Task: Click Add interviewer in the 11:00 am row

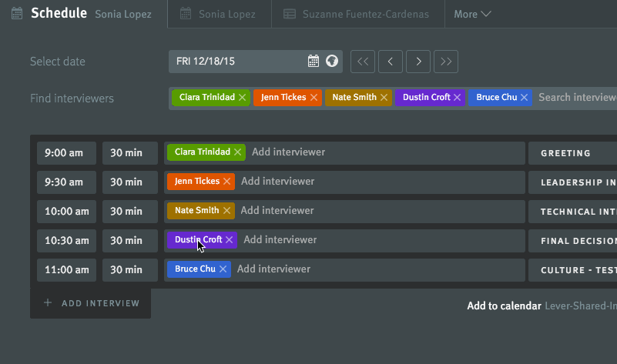Action: coord(274,269)
